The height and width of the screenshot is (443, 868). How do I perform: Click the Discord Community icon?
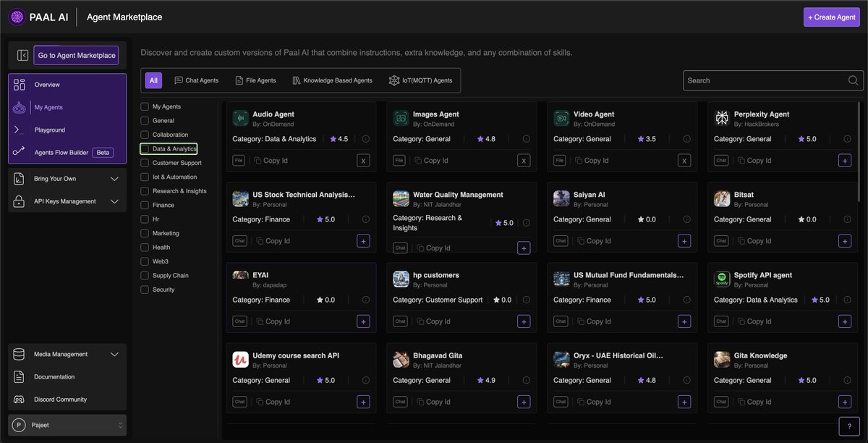tap(19, 400)
